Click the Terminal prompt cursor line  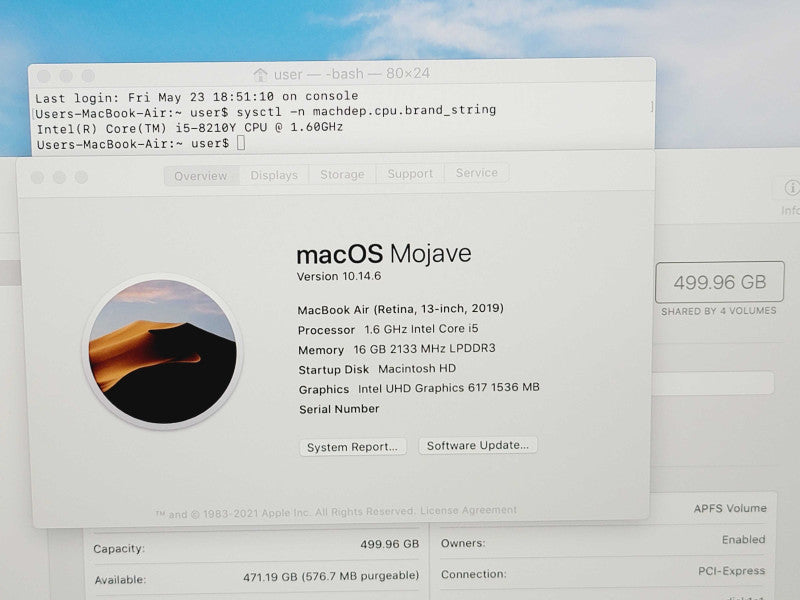tap(141, 144)
